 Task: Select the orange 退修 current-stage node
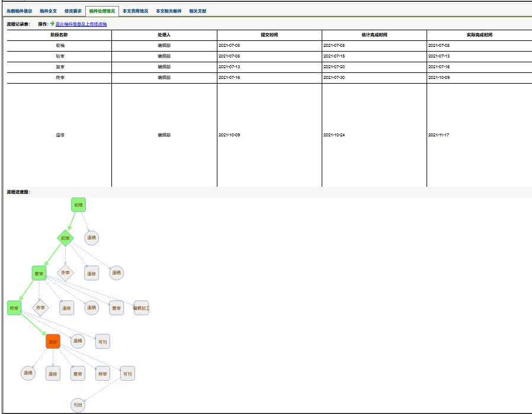point(53,342)
